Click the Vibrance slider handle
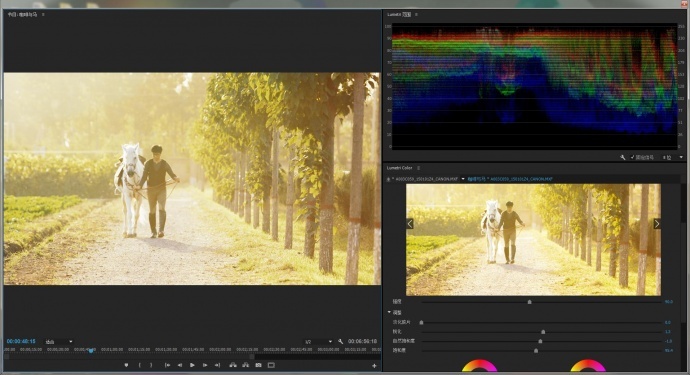Screen dimensions: 690x375 [540, 341]
